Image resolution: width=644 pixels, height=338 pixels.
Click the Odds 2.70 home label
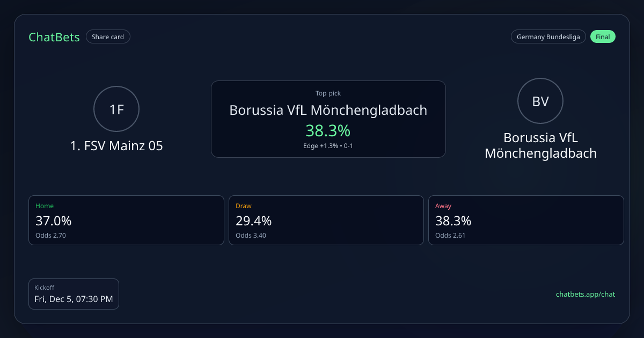tap(50, 235)
